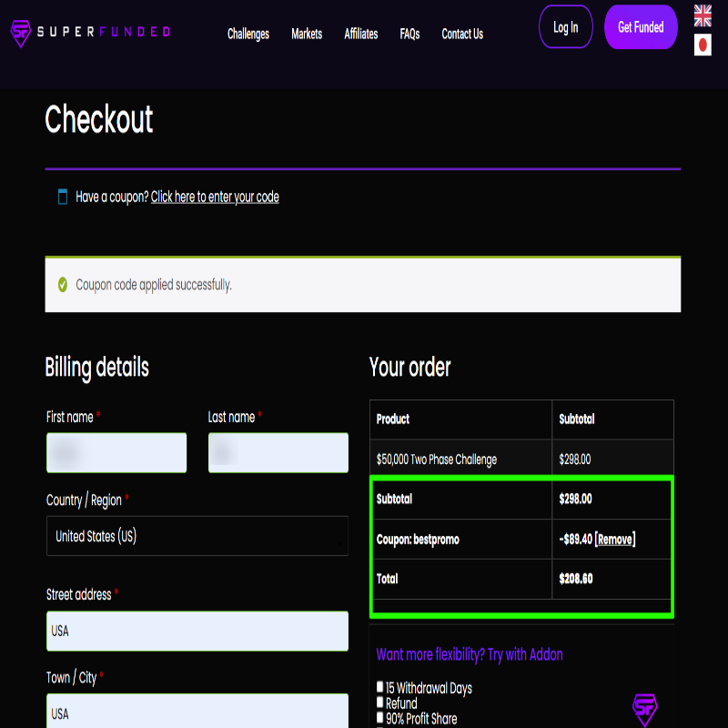Image resolution: width=728 pixels, height=728 pixels.
Task: Click the green success checkmark icon
Action: (x=63, y=285)
